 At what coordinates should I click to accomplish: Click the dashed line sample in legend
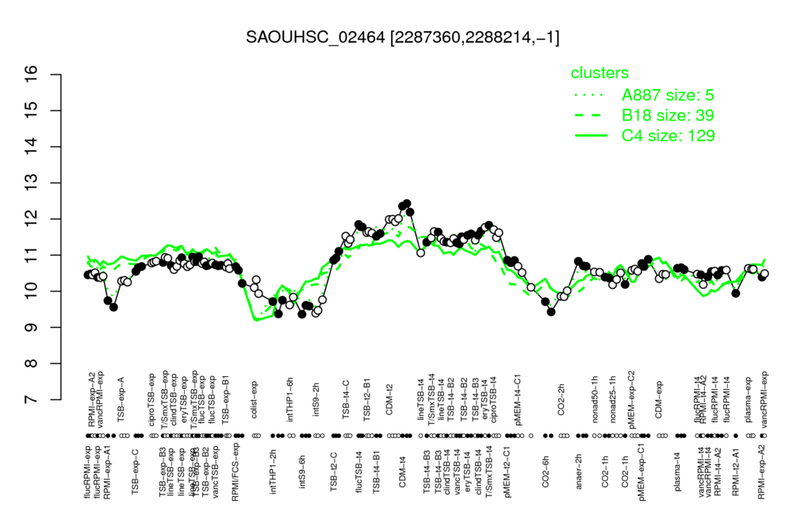[x=590, y=116]
